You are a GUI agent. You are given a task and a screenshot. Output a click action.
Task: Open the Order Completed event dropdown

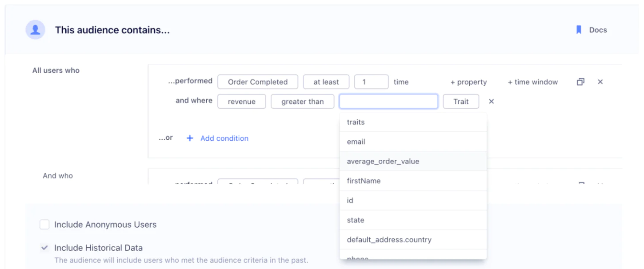257,82
